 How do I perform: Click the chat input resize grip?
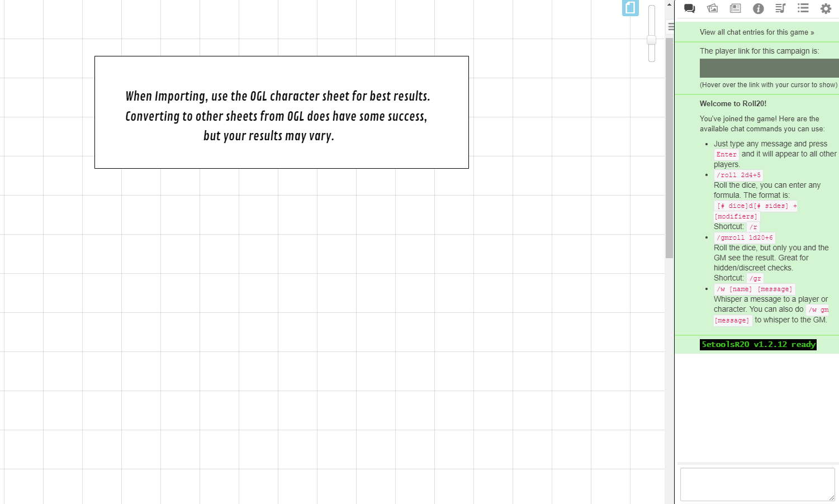click(831, 497)
